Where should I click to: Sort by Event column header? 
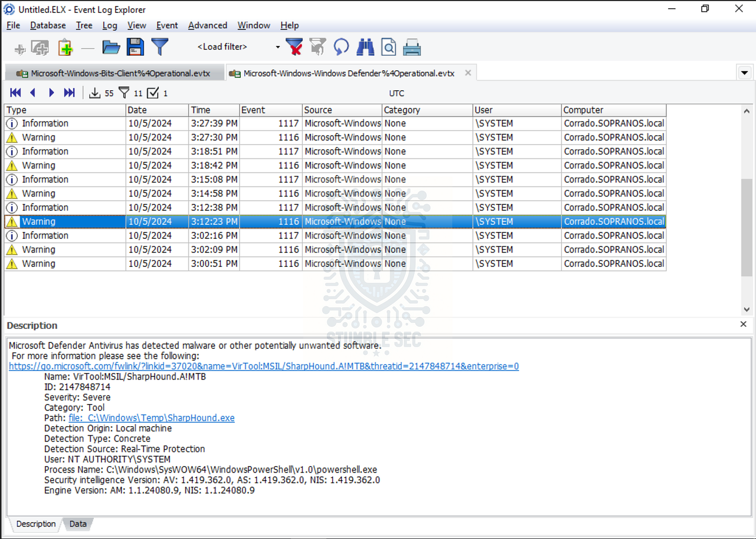click(271, 110)
